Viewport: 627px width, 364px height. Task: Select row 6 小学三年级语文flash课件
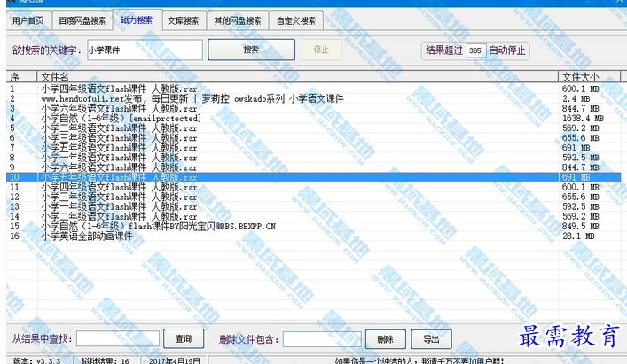pos(314,137)
